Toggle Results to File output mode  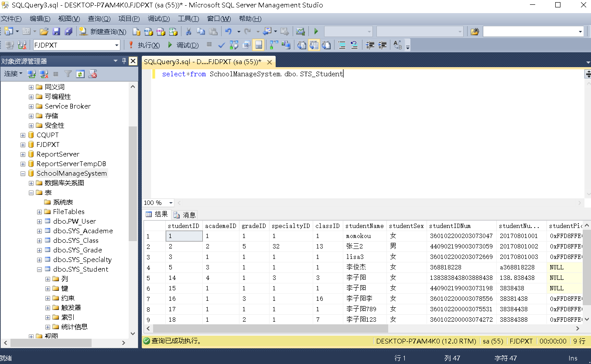point(326,45)
